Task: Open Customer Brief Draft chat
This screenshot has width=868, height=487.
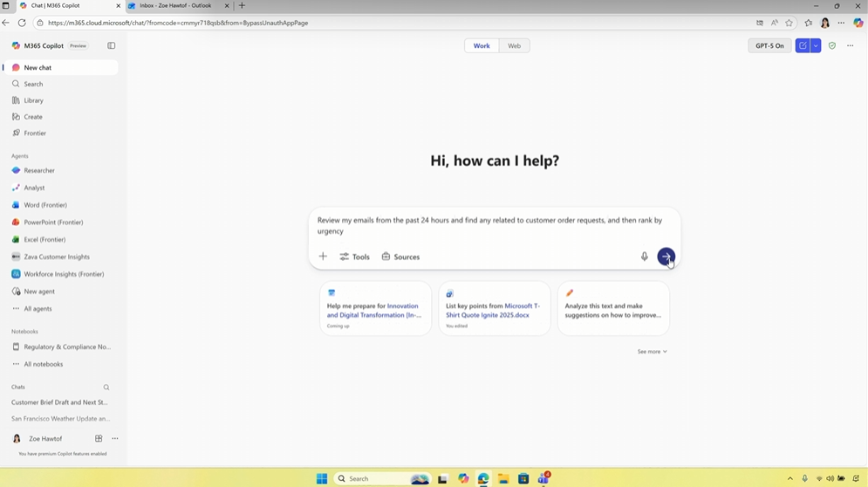Action: click(x=59, y=402)
